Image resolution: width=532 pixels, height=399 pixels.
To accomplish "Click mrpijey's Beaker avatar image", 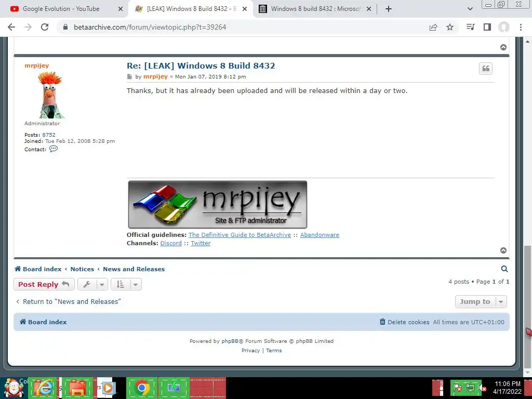I will pos(50,95).
